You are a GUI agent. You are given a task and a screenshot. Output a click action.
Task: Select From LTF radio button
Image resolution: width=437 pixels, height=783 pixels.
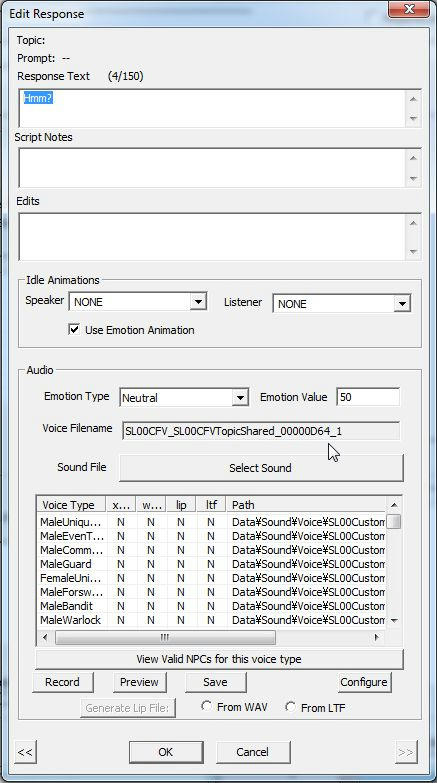(x=290, y=707)
